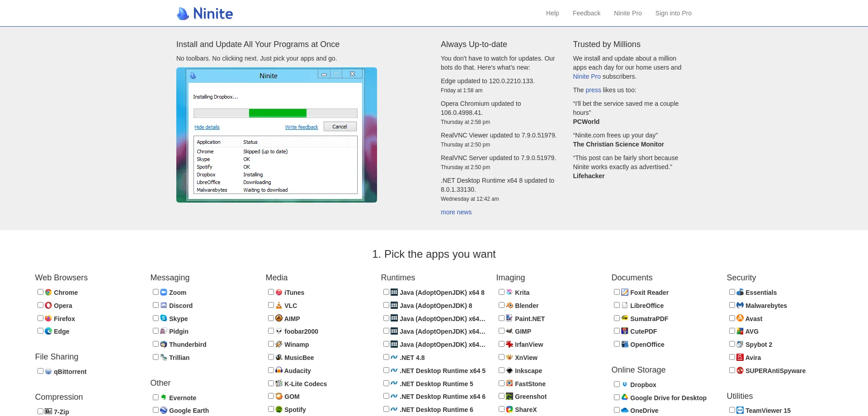This screenshot has width=868, height=416.
Task: Select the Pidgin checkbox
Action: pyautogui.click(x=156, y=331)
